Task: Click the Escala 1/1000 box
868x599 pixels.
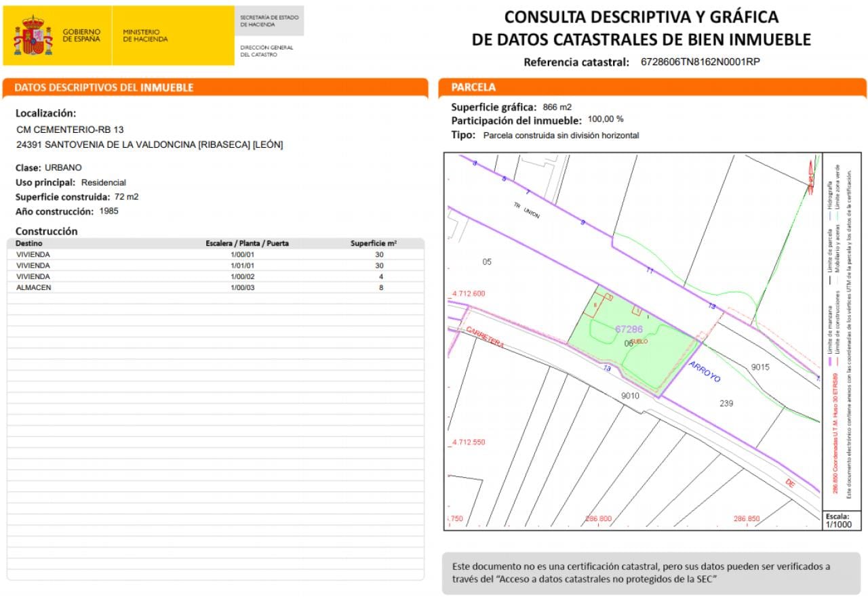Action: point(841,520)
